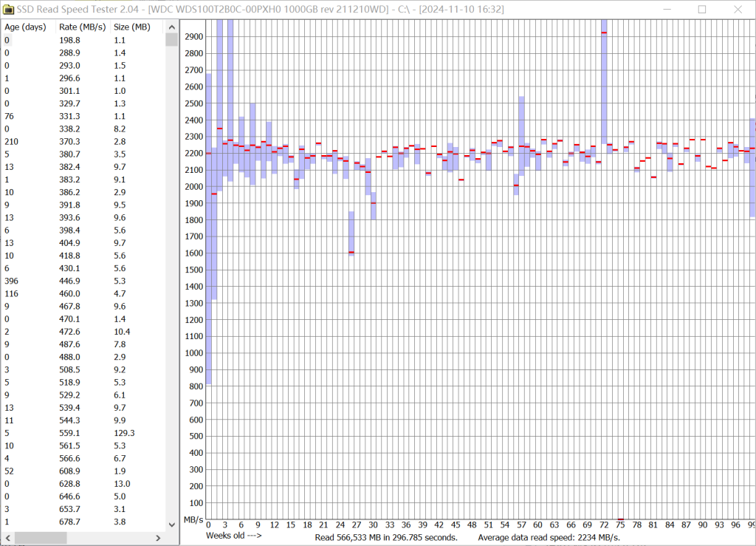This screenshot has width=756, height=546.
Task: Select the row with age 396 days
Action: pyautogui.click(x=83, y=281)
